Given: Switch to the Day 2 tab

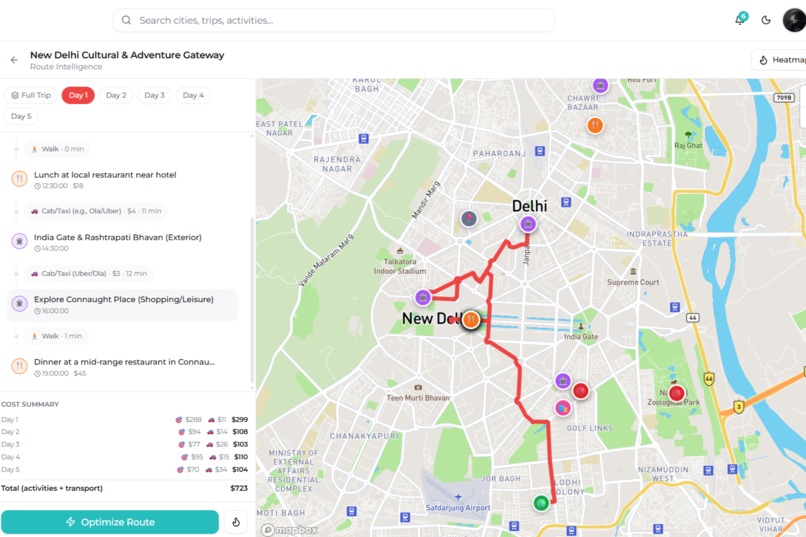Looking at the screenshot, I should 116,95.
